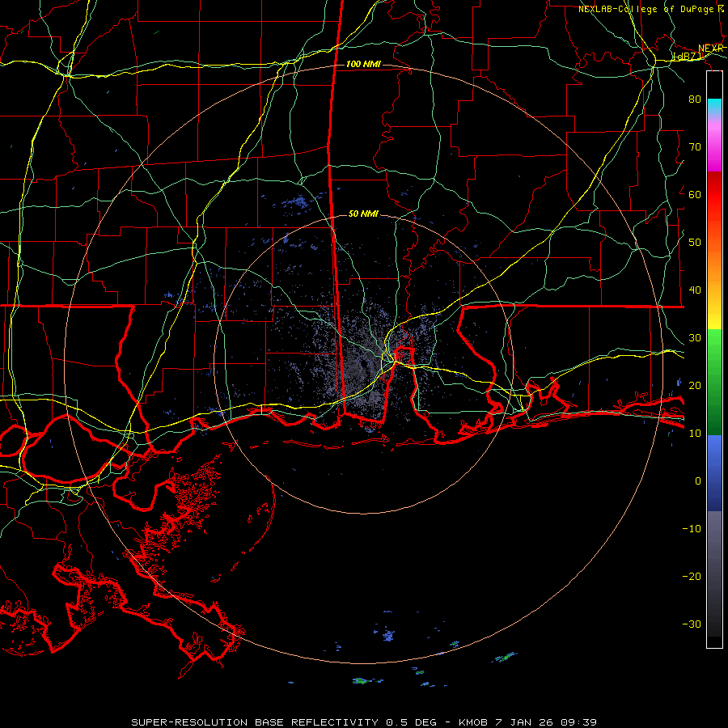Click the dBZ unit label above scale
This screenshot has width=728, height=728.
coord(688,56)
